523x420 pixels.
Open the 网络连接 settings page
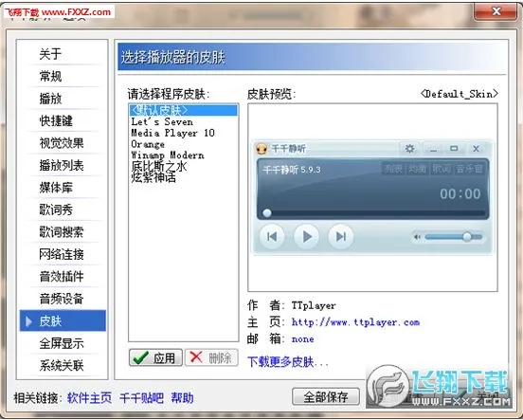click(62, 254)
